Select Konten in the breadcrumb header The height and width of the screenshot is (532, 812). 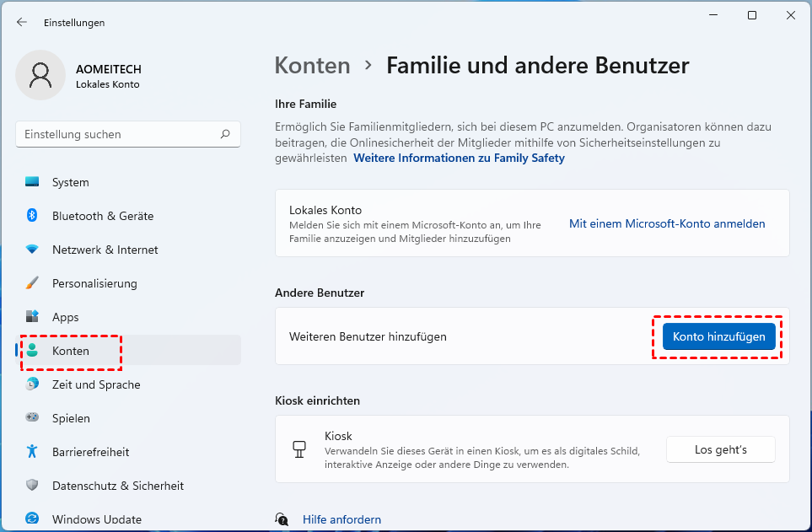point(312,66)
